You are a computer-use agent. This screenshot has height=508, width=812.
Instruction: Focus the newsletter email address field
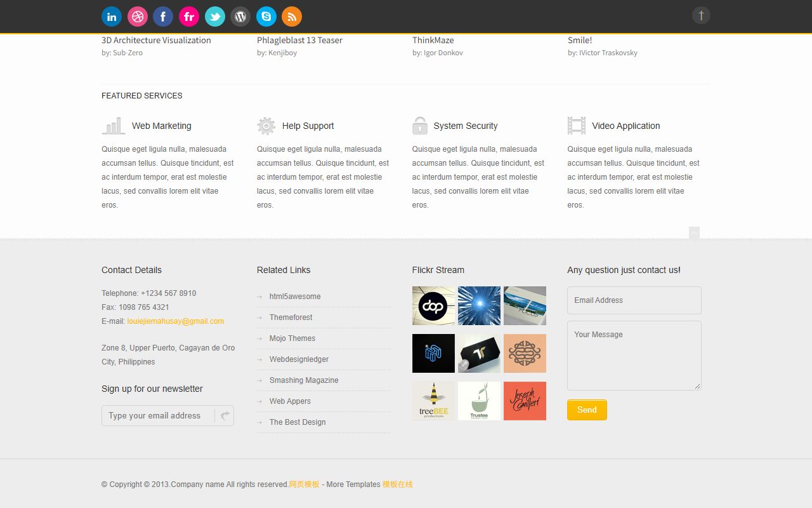pyautogui.click(x=159, y=416)
